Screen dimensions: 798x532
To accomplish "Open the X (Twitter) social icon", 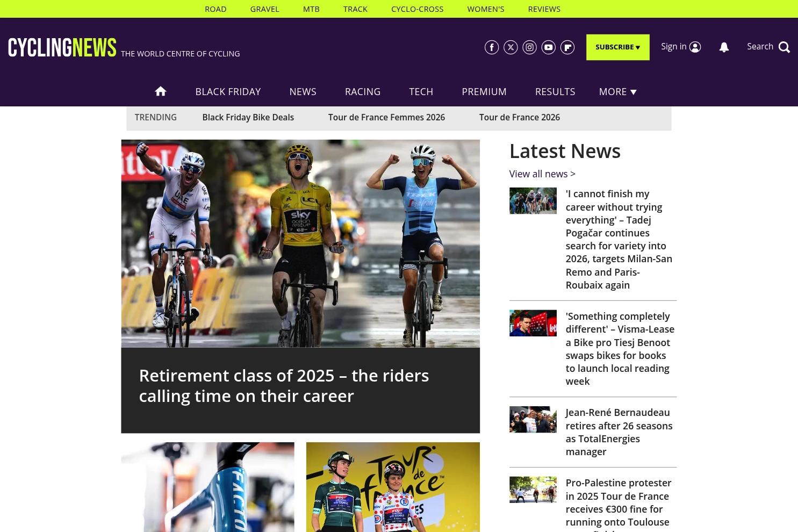I will point(511,47).
